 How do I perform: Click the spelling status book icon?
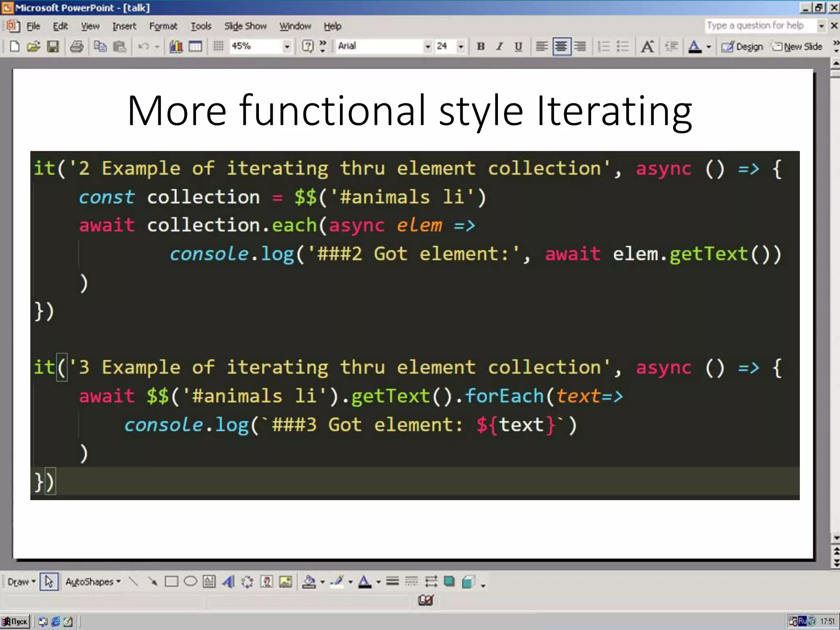point(426,600)
